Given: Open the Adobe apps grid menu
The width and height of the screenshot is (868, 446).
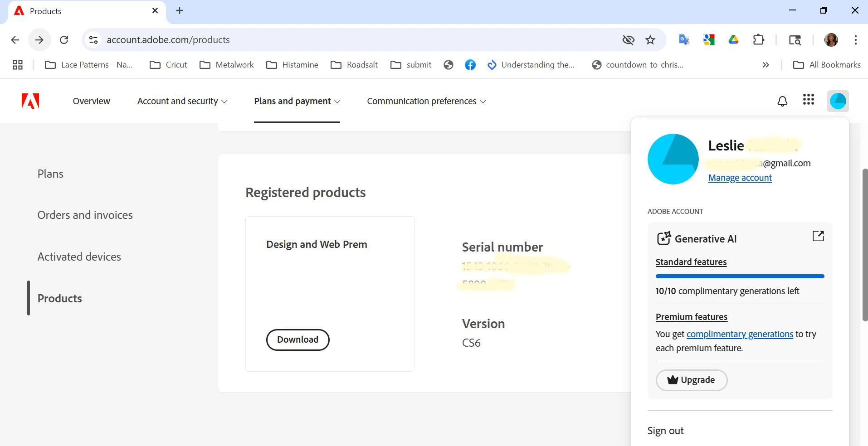Looking at the screenshot, I should pos(809,100).
